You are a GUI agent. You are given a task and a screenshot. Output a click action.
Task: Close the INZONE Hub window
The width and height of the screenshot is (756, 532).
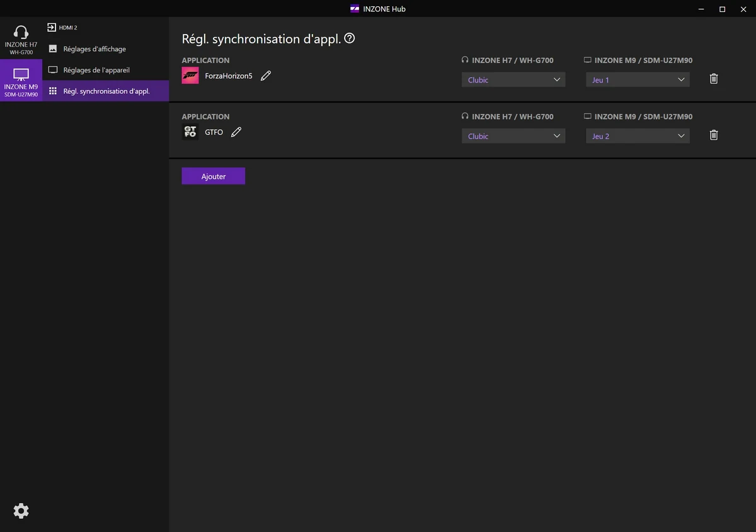point(743,9)
